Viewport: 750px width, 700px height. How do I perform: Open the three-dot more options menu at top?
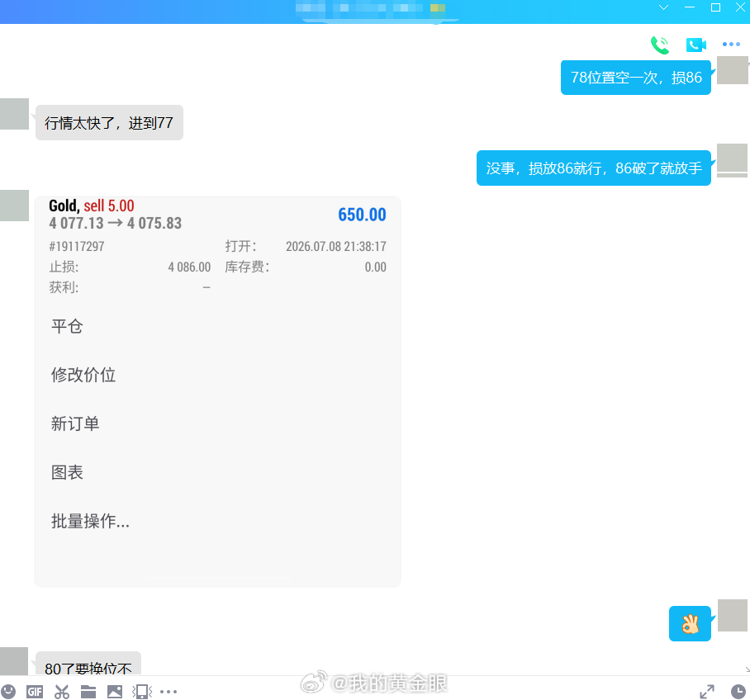[x=731, y=44]
